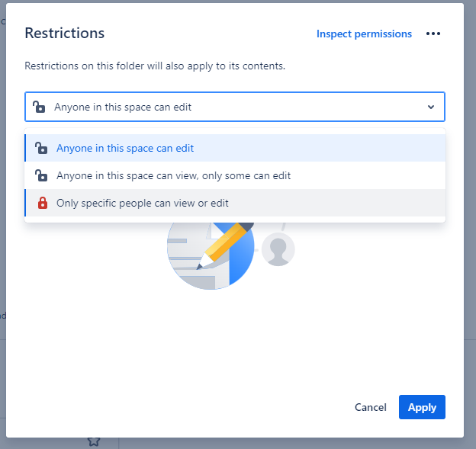This screenshot has height=449, width=476.
Task: Click the star icon below the dialog
Action: pos(94,441)
